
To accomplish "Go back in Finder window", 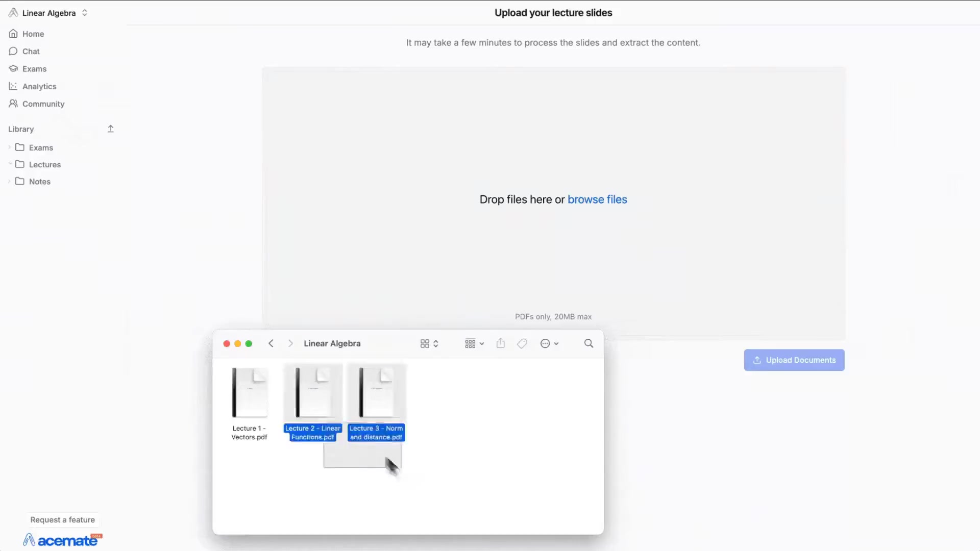I will [x=271, y=343].
